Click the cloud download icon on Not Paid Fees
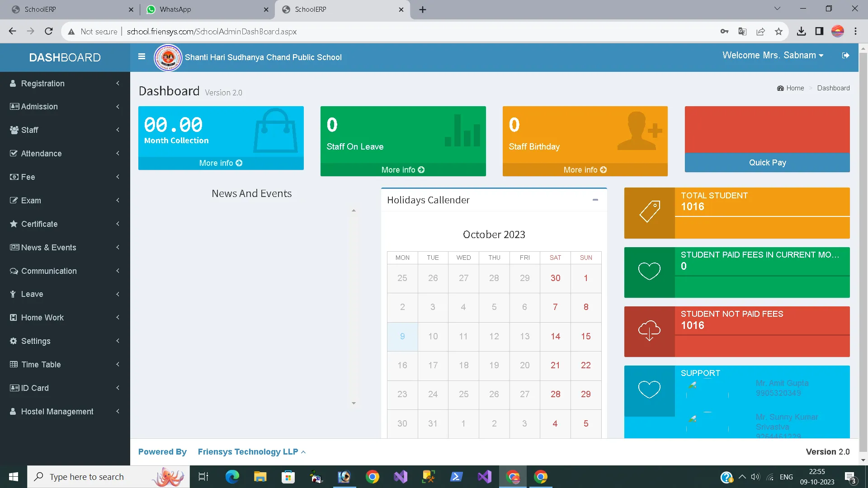This screenshot has height=488, width=868. tap(649, 330)
